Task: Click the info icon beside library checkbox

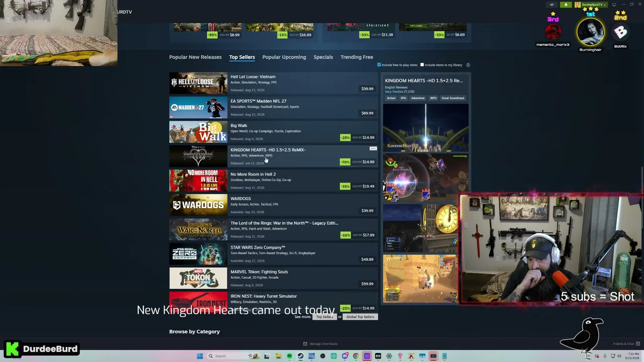Action: [x=468, y=65]
